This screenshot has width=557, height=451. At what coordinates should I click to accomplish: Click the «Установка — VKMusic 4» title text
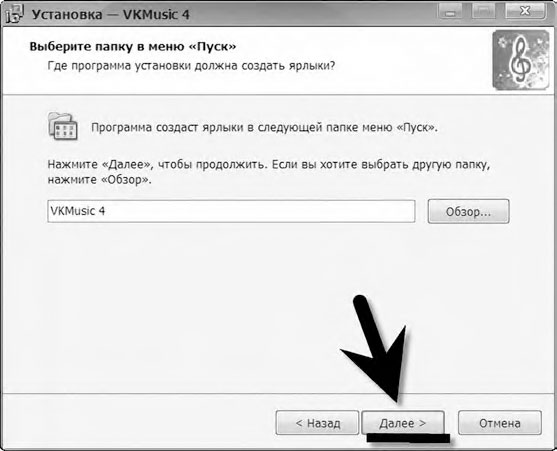pyautogui.click(x=110, y=15)
